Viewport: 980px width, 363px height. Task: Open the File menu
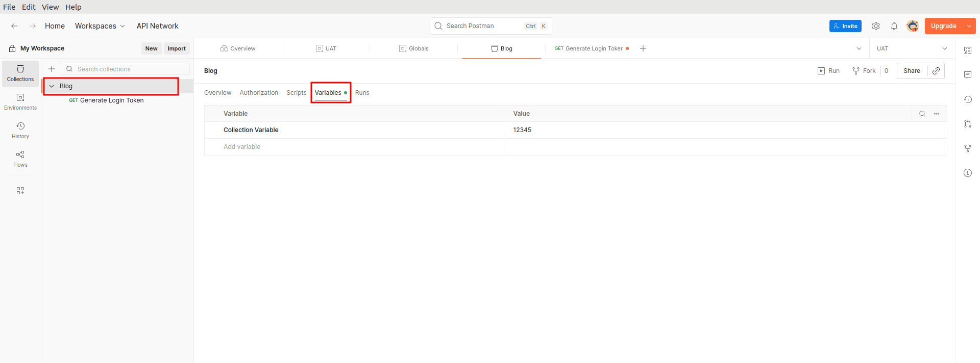coord(9,7)
